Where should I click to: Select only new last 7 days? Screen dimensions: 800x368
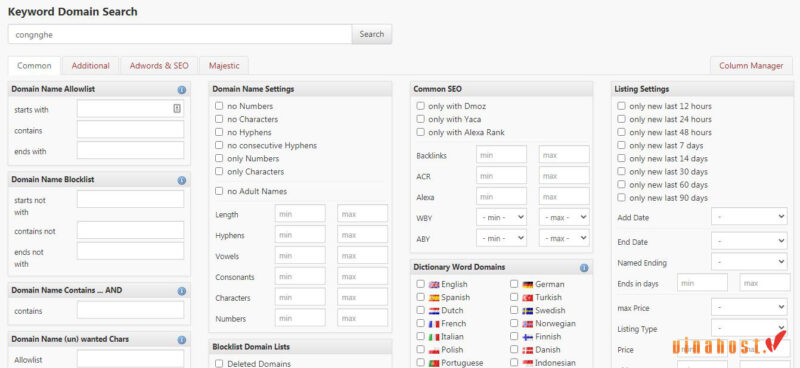pyautogui.click(x=621, y=145)
